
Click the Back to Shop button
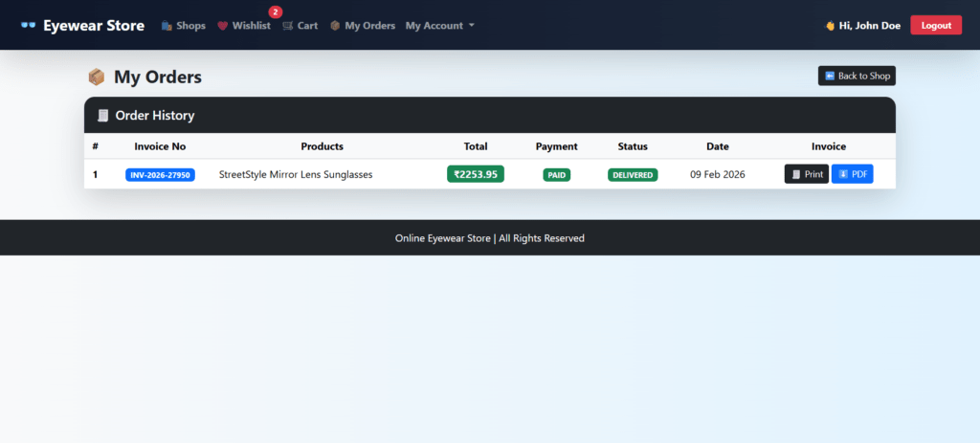[x=857, y=76]
